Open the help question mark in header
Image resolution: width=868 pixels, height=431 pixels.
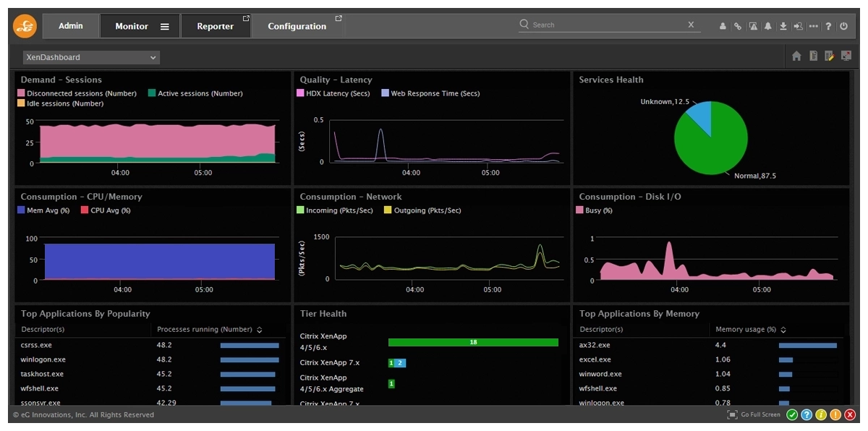tap(829, 26)
